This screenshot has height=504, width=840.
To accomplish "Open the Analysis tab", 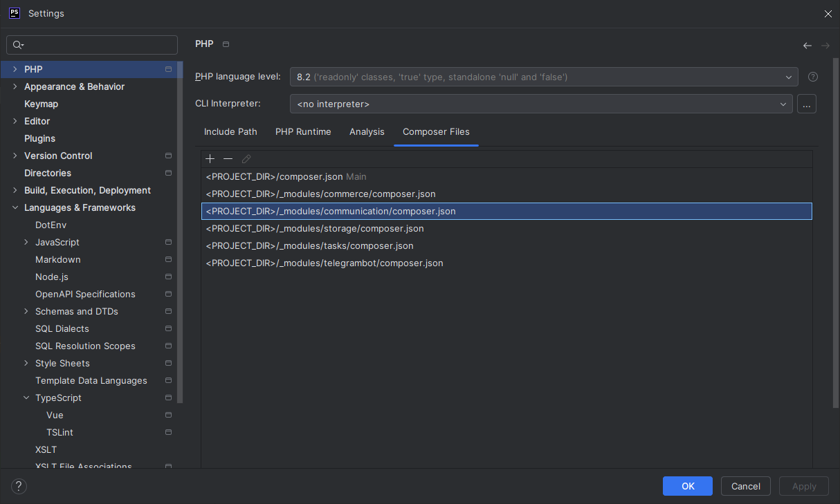I will click(367, 131).
